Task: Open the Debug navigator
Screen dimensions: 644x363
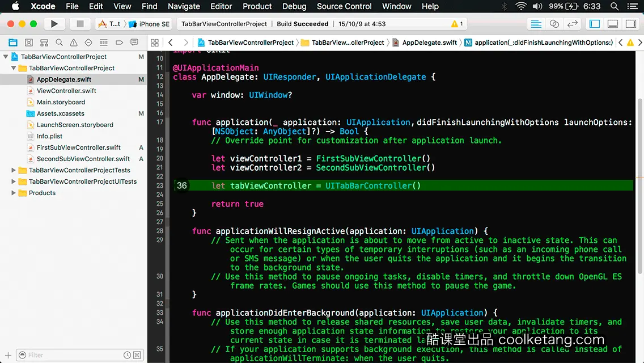Action: pos(104,43)
